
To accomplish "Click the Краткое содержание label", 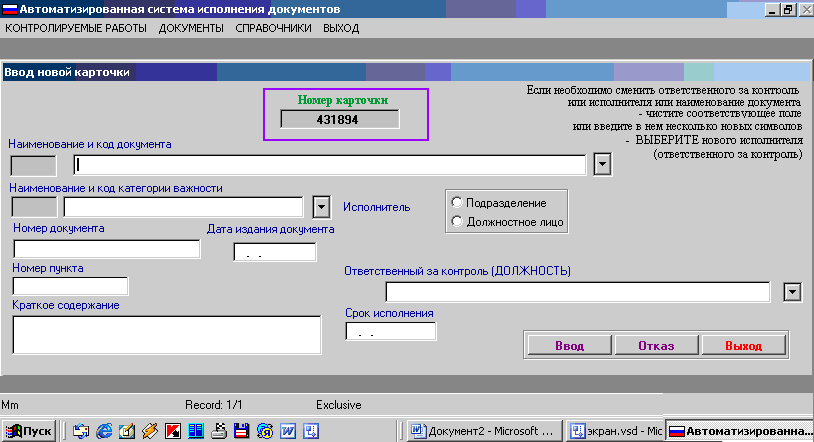I will [65, 305].
